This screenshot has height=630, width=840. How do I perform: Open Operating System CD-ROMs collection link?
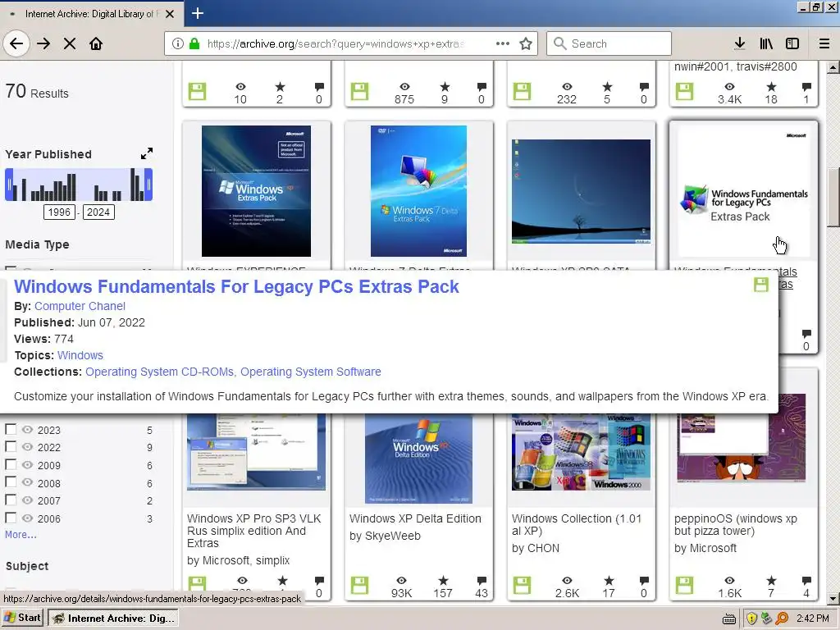160,372
